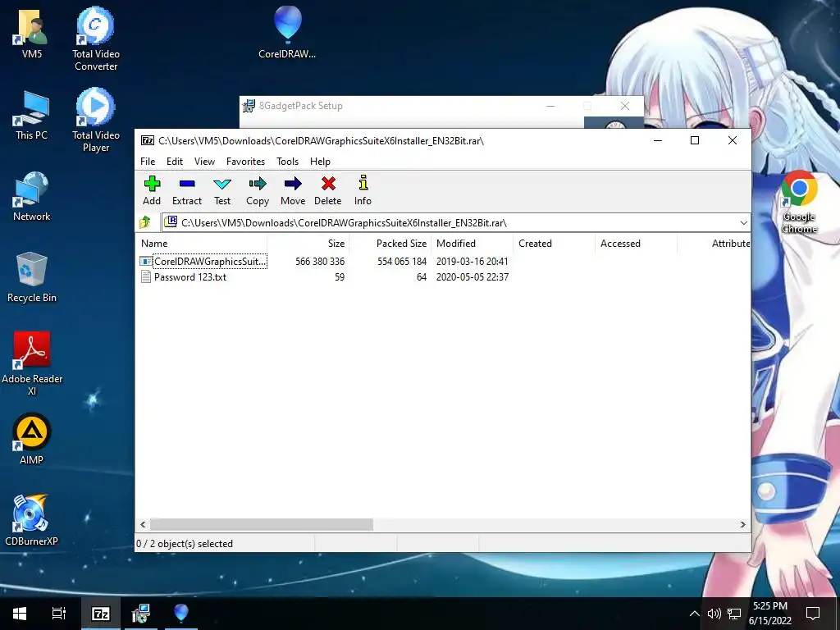840x630 pixels.
Task: Click size value 566 380 336
Action: [x=320, y=262]
